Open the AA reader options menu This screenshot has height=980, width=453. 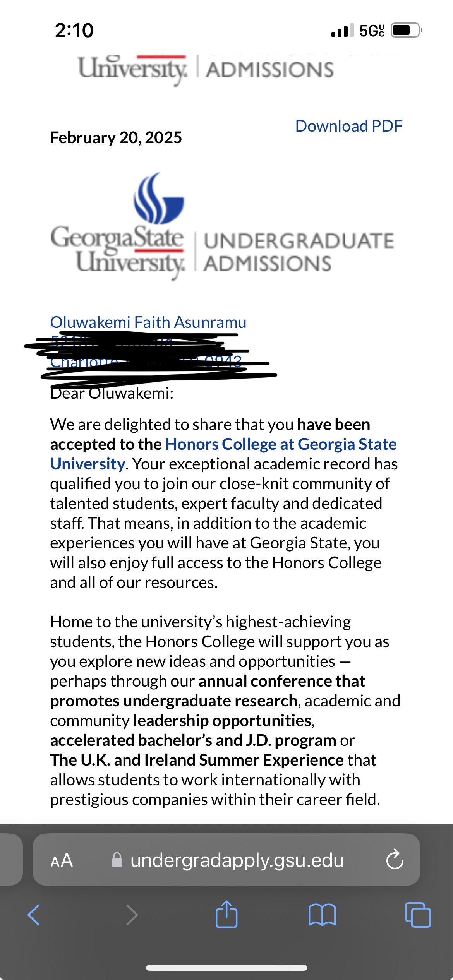pyautogui.click(x=62, y=860)
